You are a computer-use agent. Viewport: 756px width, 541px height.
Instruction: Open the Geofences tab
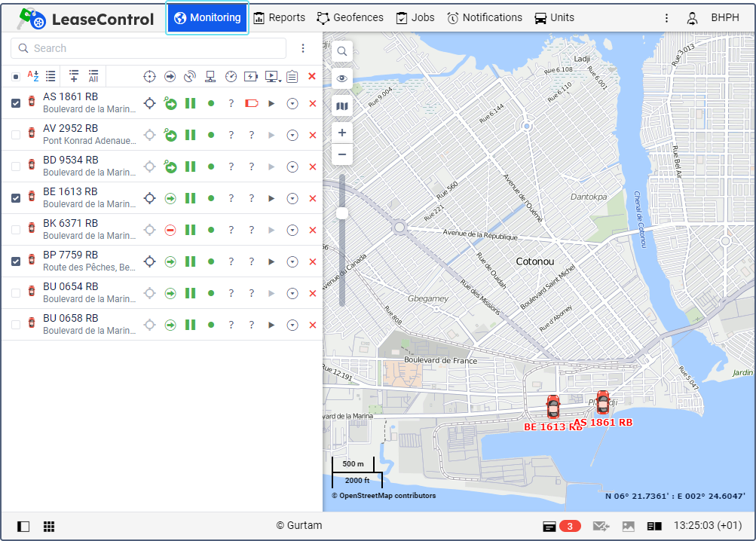[x=350, y=17]
